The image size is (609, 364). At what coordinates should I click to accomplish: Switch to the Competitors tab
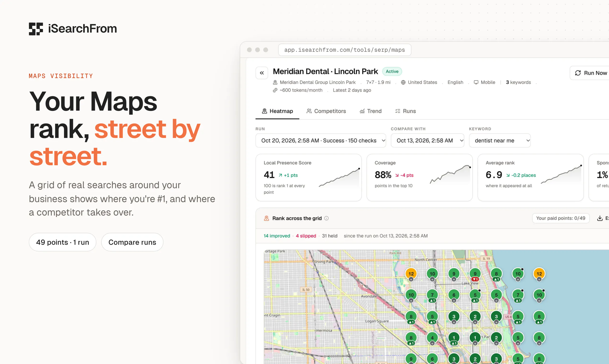click(326, 111)
